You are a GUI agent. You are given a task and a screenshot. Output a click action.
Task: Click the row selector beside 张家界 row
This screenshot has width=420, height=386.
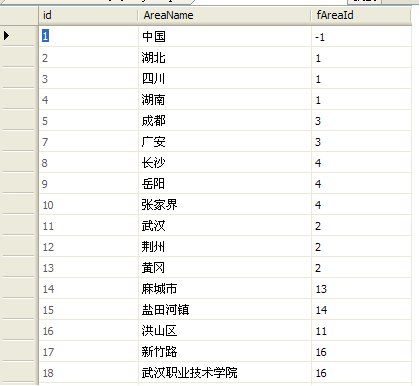(19, 205)
